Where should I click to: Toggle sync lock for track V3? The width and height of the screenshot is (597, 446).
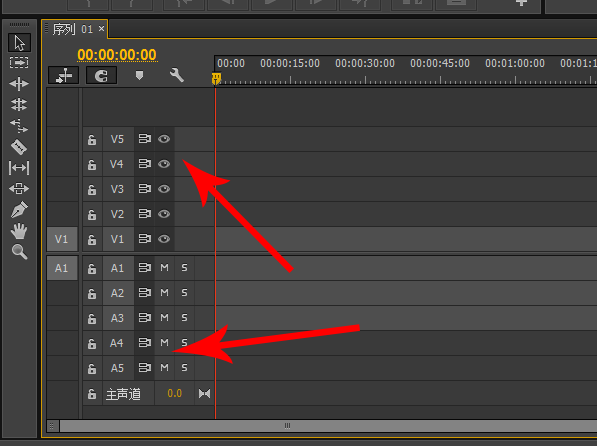pyautogui.click(x=144, y=189)
